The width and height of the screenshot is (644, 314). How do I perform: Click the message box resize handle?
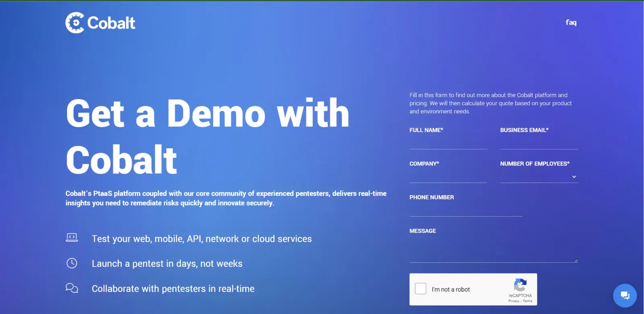point(576,261)
